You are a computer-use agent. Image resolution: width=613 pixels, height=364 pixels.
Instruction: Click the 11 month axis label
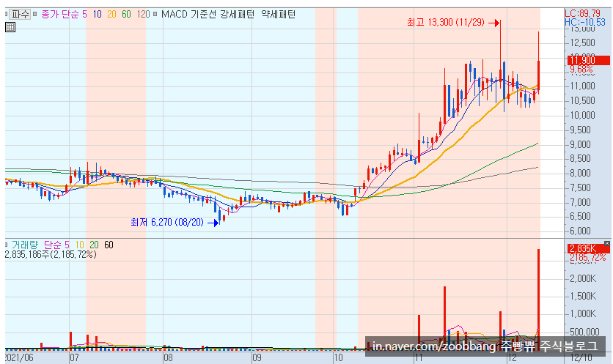click(x=419, y=357)
